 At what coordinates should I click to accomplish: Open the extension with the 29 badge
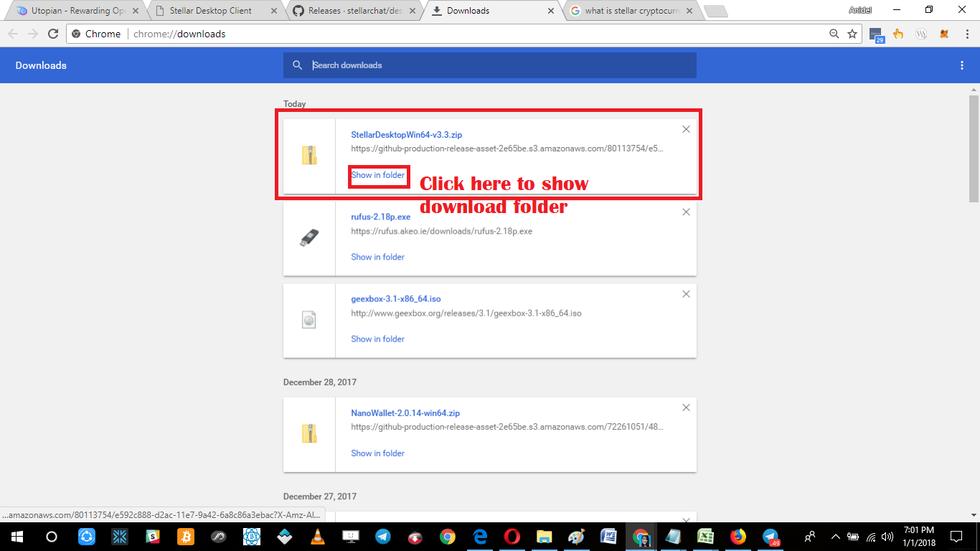click(876, 34)
